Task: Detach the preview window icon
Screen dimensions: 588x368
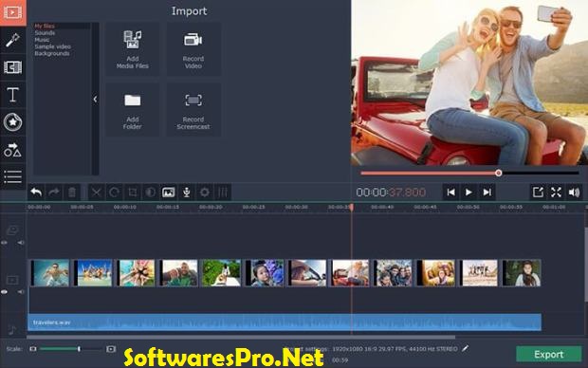Action: tap(538, 193)
